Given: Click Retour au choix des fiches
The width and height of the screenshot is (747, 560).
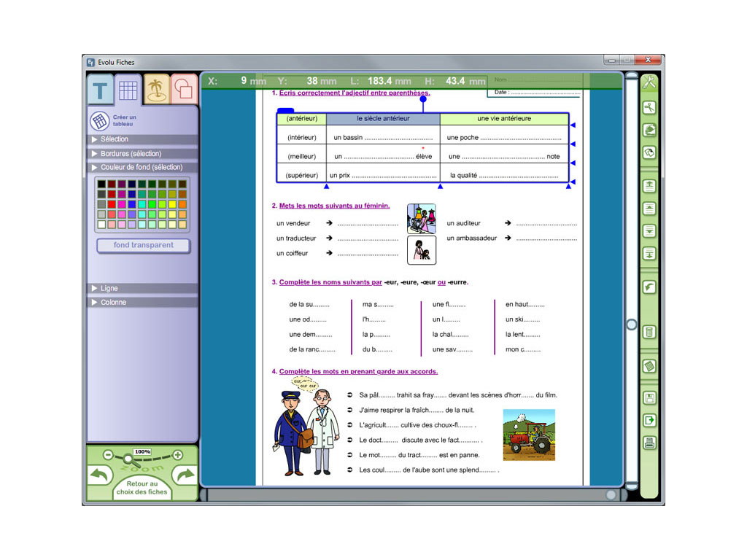Looking at the screenshot, I should click(x=142, y=489).
